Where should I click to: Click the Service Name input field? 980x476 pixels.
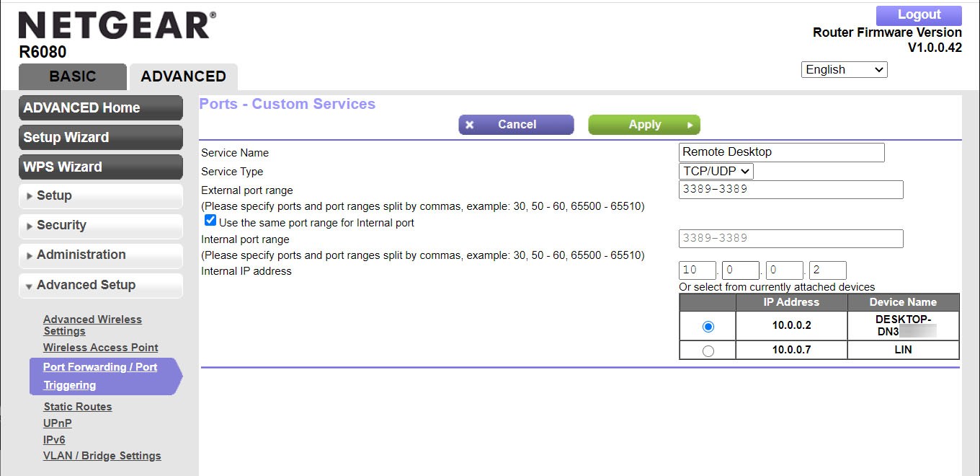click(x=781, y=152)
